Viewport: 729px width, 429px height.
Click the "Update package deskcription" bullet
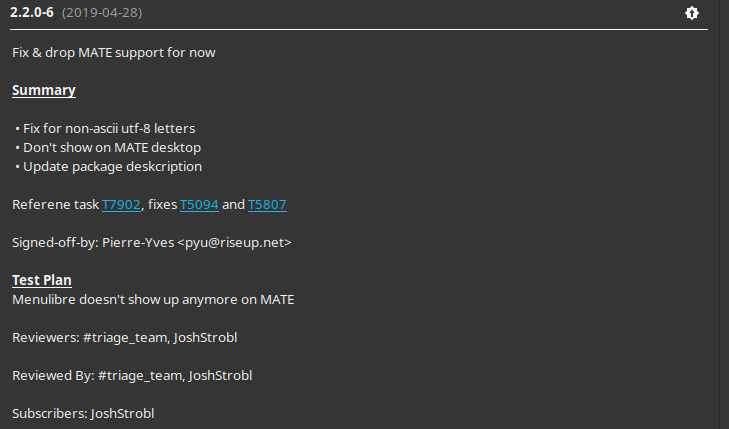coord(108,167)
